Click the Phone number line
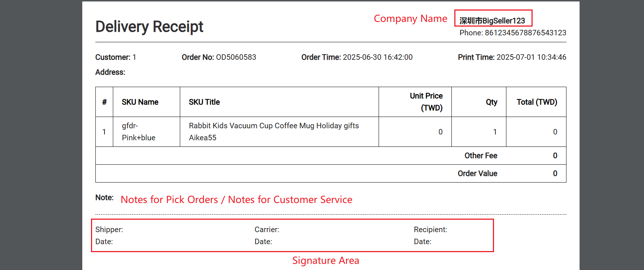Screen dimensions: 644x270 (513, 33)
